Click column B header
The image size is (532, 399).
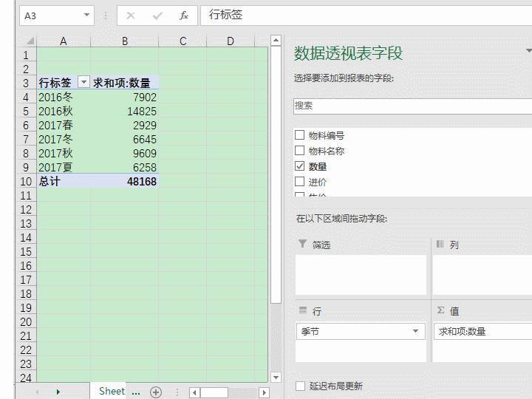(x=125, y=41)
